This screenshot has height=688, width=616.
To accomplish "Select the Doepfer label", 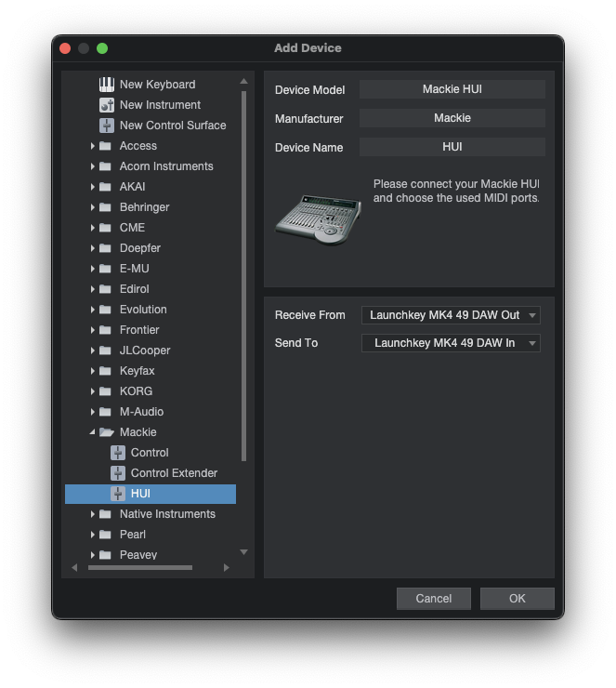I will coord(140,248).
